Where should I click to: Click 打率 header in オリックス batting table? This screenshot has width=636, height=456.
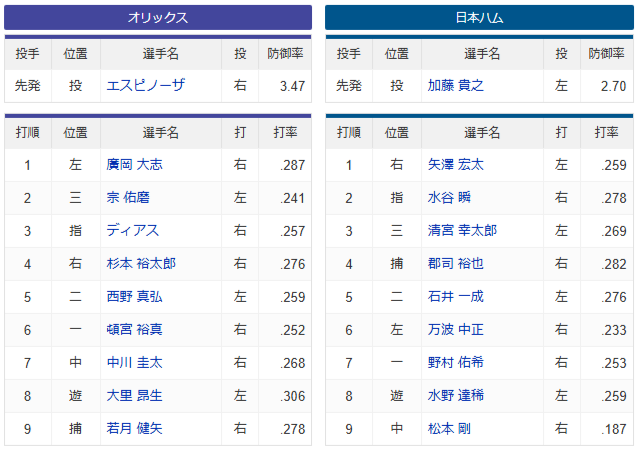(285, 132)
